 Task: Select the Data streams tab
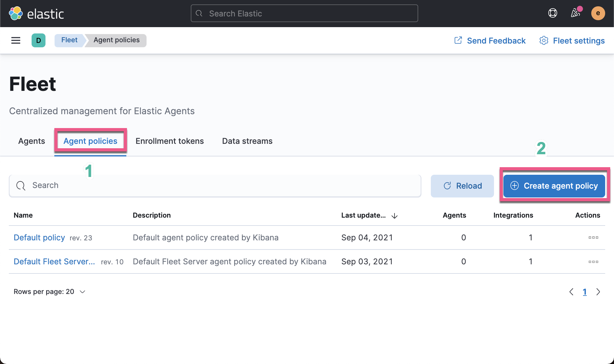click(247, 140)
